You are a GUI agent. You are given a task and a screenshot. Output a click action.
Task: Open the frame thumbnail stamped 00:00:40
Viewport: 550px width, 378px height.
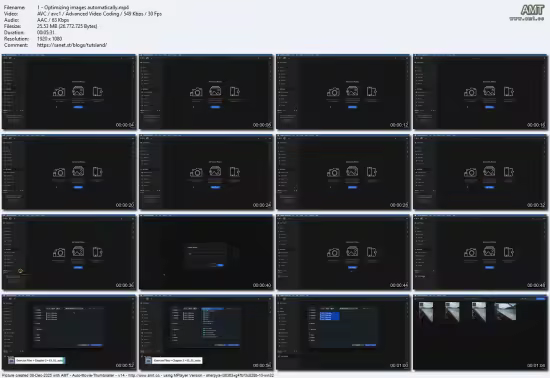[206, 252]
